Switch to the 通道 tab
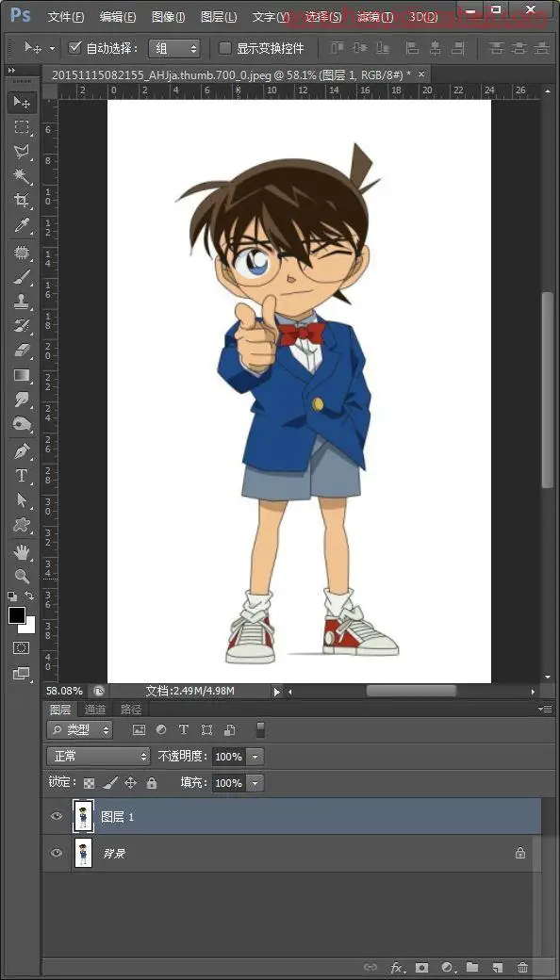Viewport: 560px width, 980px height. point(95,710)
